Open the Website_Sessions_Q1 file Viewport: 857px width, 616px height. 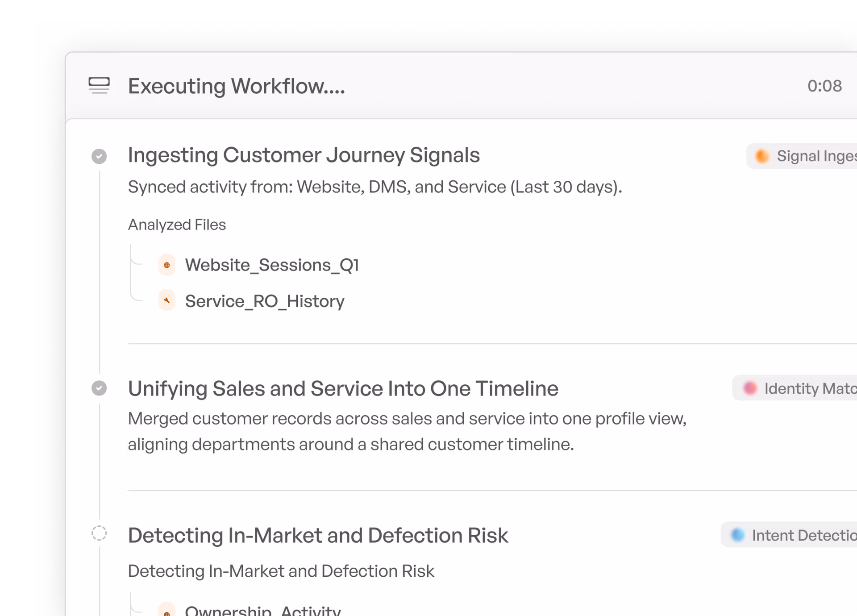(x=272, y=265)
